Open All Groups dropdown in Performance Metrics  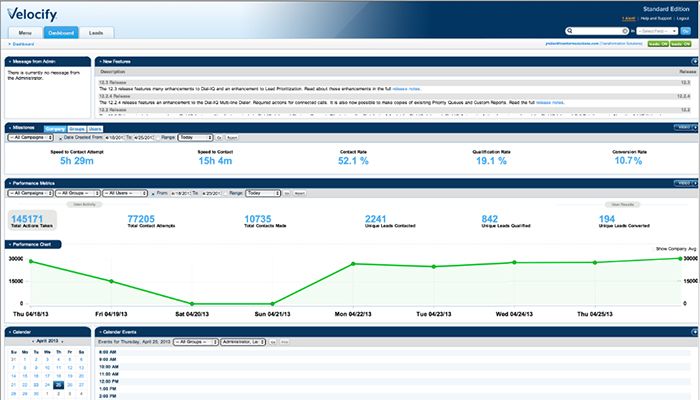pyautogui.click(x=74, y=192)
